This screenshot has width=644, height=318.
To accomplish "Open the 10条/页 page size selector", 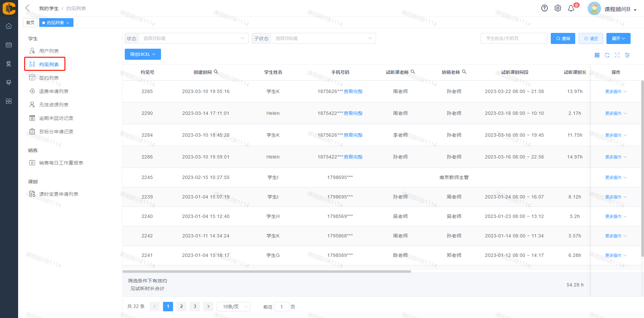I will pyautogui.click(x=233, y=307).
